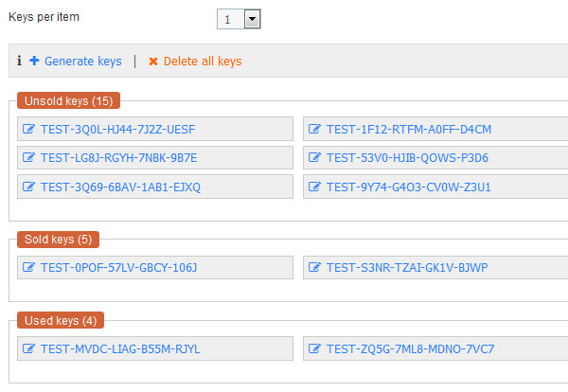Select used key TEST-ZQ5G-7ML8-MDNO-7VC7
The image size is (568, 392).
pyautogui.click(x=411, y=349)
